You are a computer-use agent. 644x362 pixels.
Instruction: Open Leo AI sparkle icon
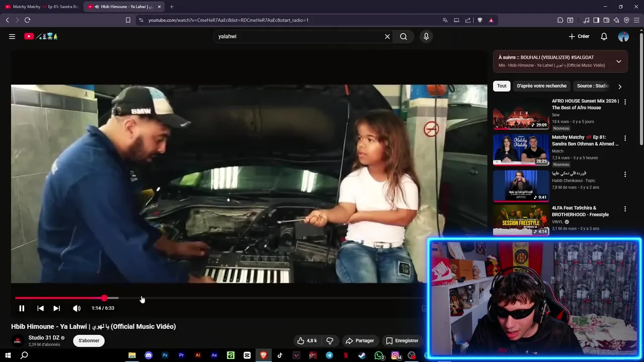tap(616, 20)
